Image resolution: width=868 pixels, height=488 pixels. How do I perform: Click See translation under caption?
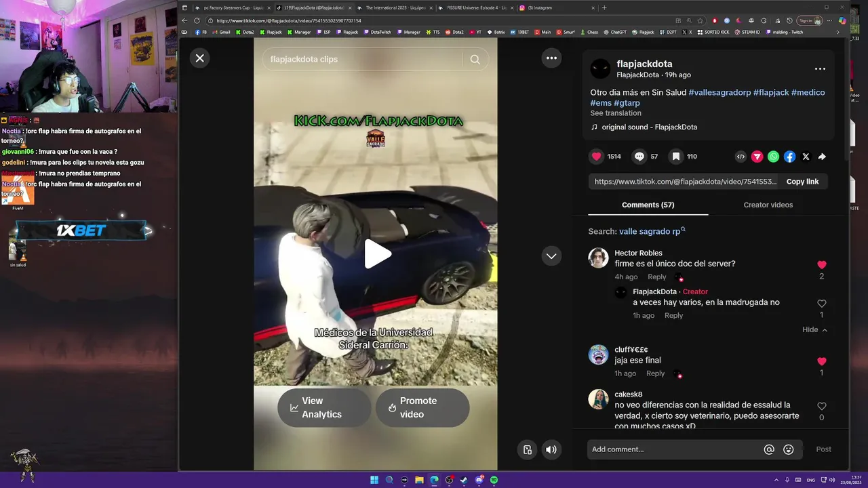[616, 113]
